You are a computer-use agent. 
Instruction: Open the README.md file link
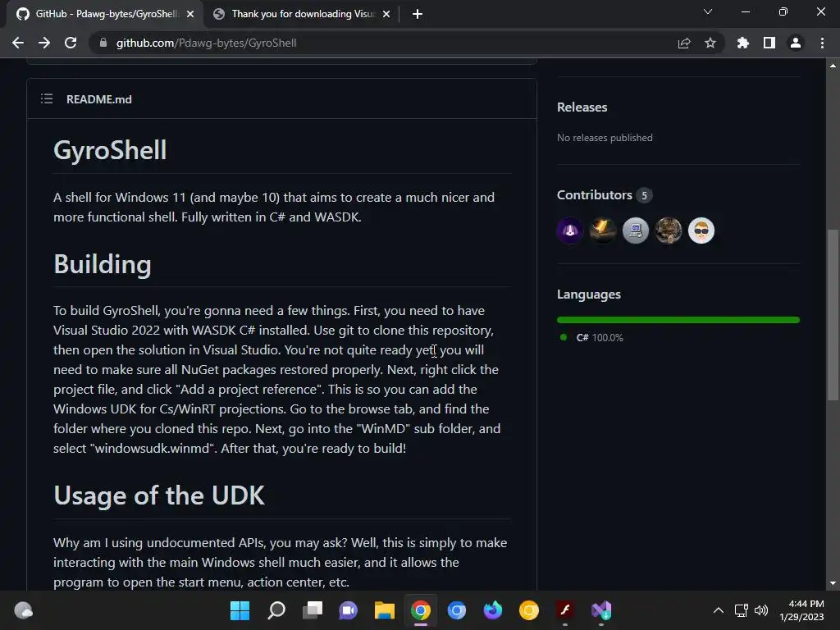coord(99,99)
